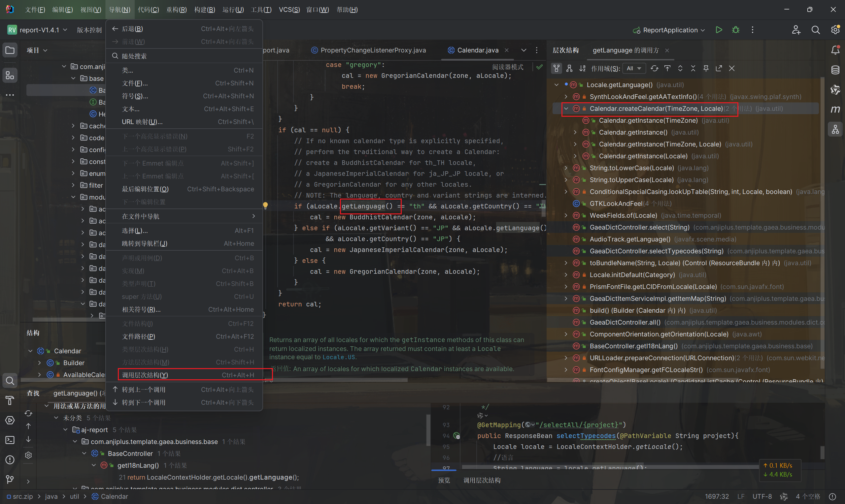Click the 4 个空格 indent setting in status bar
Image resolution: width=845 pixels, height=504 pixels.
point(808,496)
